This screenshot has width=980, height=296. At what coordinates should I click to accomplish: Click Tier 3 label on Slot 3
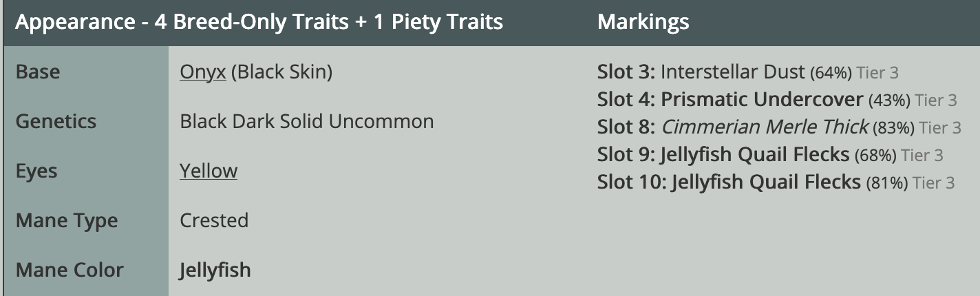pyautogui.click(x=877, y=73)
